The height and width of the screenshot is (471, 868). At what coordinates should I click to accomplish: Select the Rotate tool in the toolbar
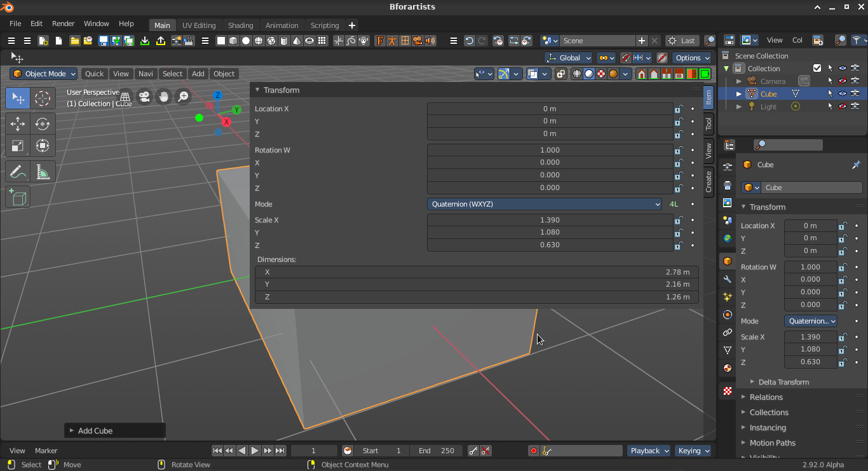pos(43,123)
